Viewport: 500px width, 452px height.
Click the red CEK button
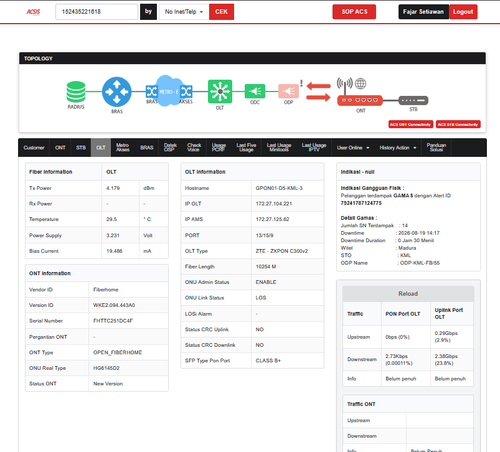point(221,12)
